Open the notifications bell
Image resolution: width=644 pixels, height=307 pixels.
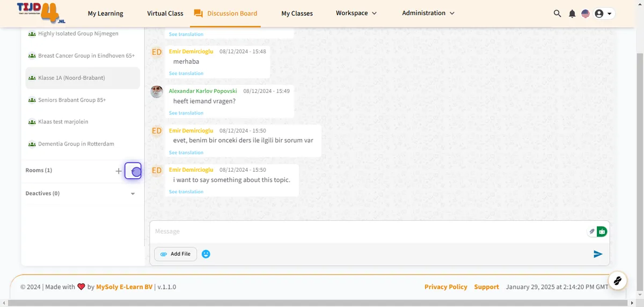pos(572,13)
